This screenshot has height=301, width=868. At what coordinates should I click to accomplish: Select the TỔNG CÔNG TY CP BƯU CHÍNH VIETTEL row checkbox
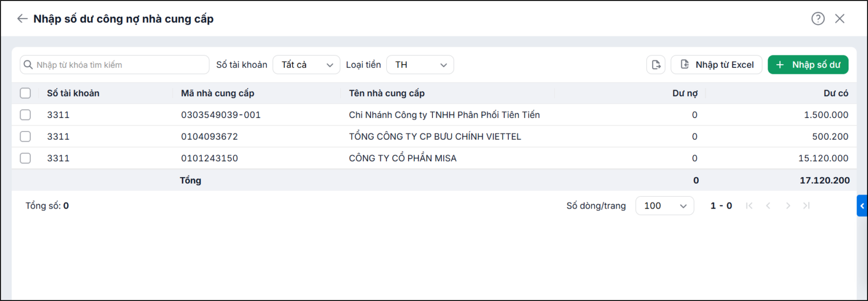point(25,136)
